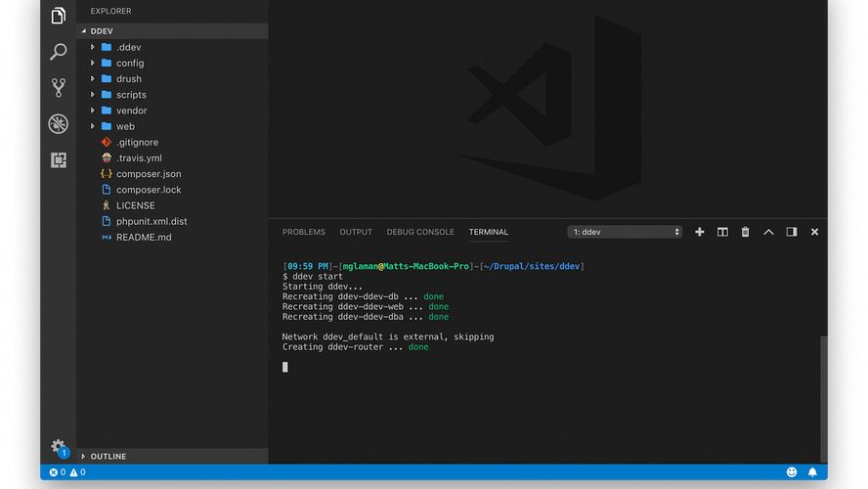868x489 pixels.
Task: Open the .gitignore file name
Action: coord(137,143)
